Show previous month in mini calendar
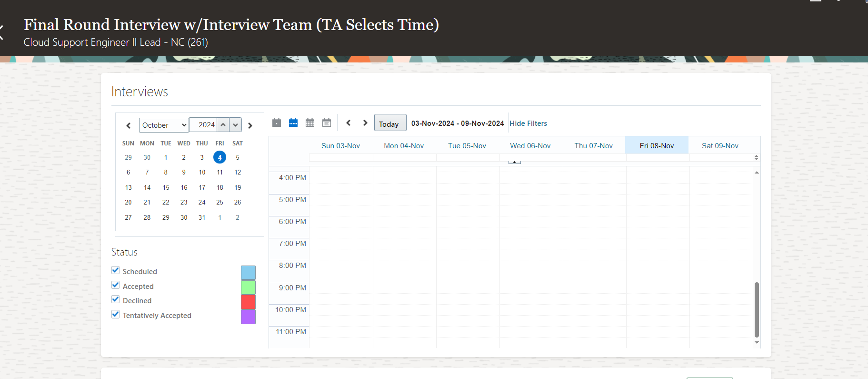868x379 pixels. point(128,125)
